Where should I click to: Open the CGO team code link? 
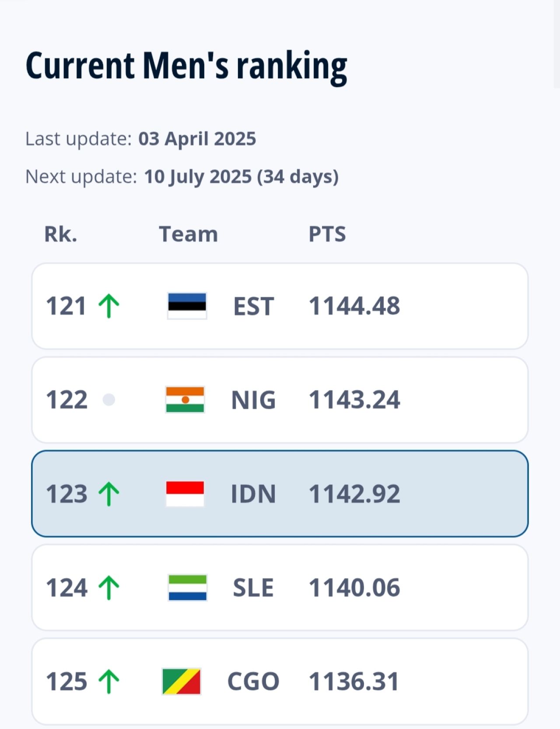[253, 682]
